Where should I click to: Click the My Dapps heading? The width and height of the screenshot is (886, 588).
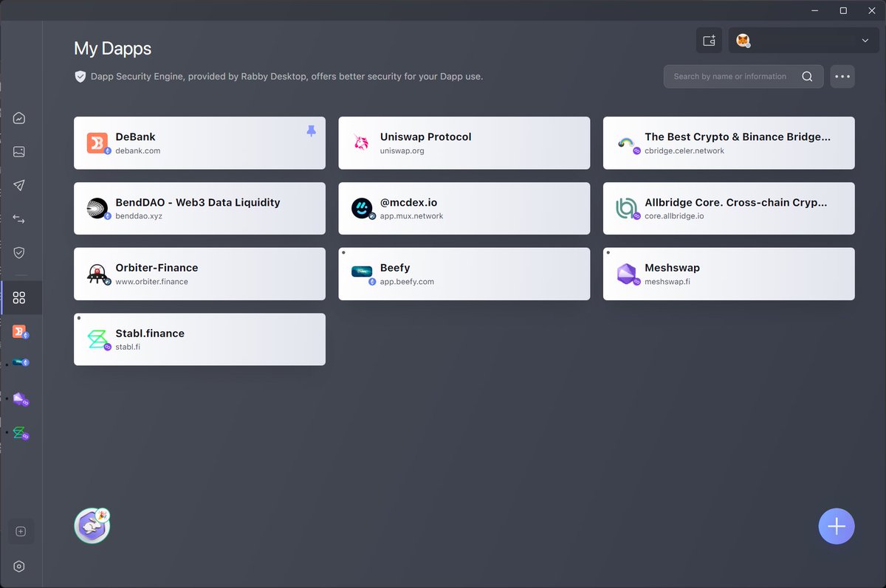click(112, 49)
